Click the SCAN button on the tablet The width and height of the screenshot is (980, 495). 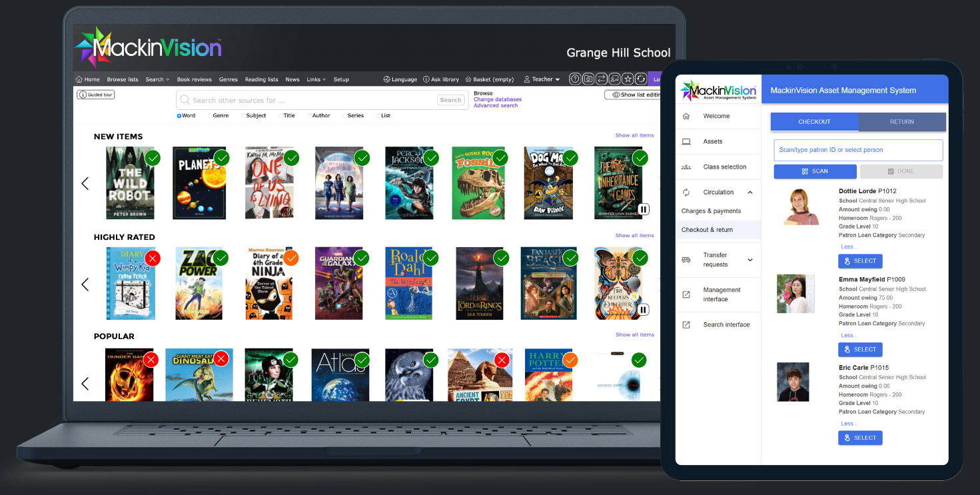coord(815,171)
